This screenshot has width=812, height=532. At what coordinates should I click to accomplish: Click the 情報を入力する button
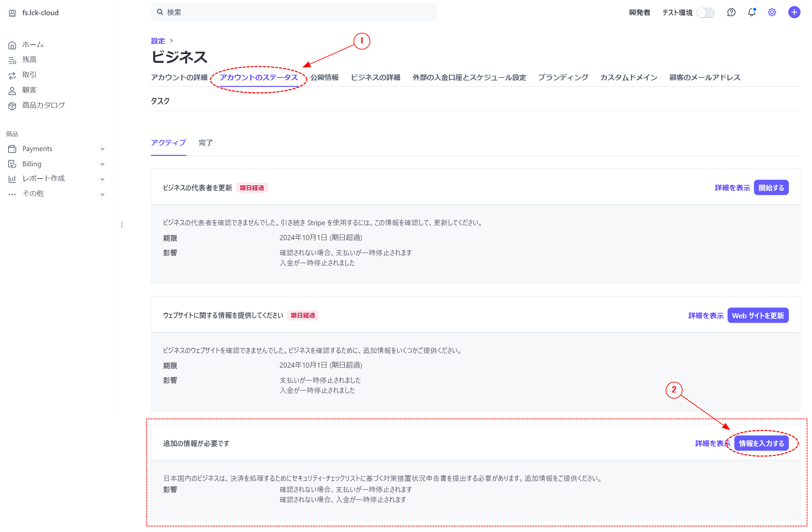(x=763, y=443)
